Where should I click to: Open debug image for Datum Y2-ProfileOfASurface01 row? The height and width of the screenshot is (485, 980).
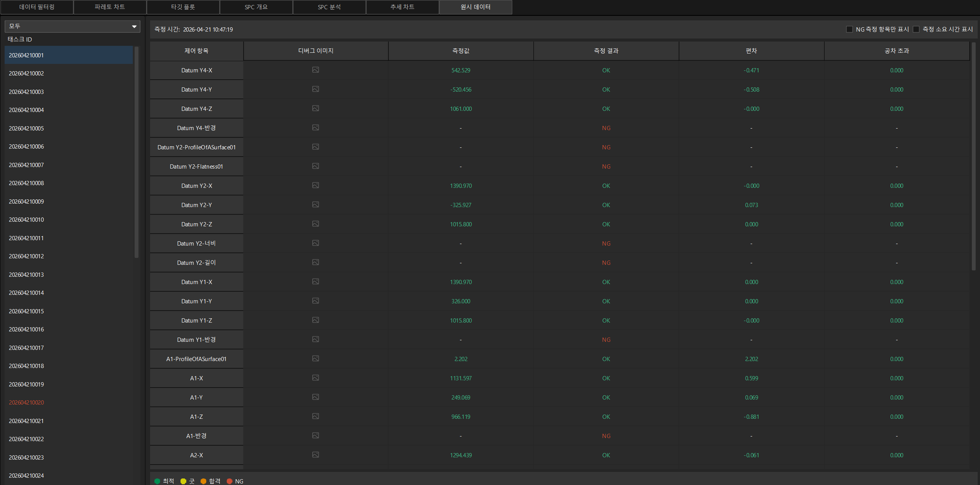(315, 147)
